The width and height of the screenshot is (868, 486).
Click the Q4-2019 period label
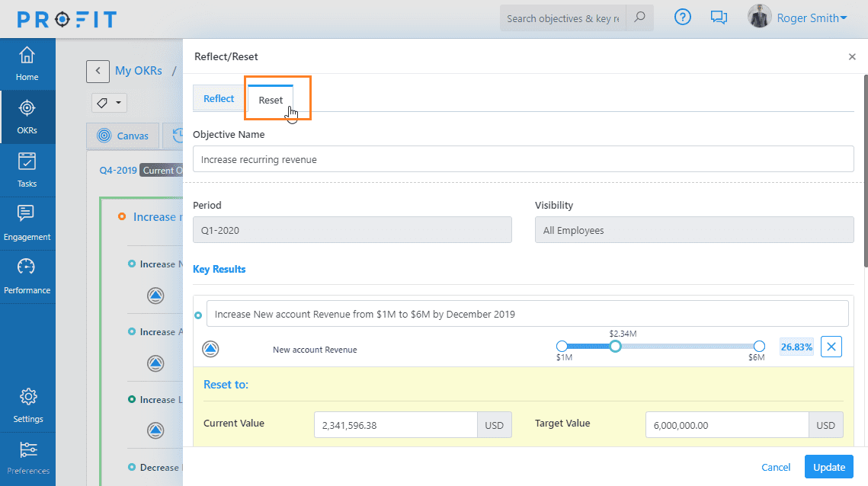click(118, 170)
